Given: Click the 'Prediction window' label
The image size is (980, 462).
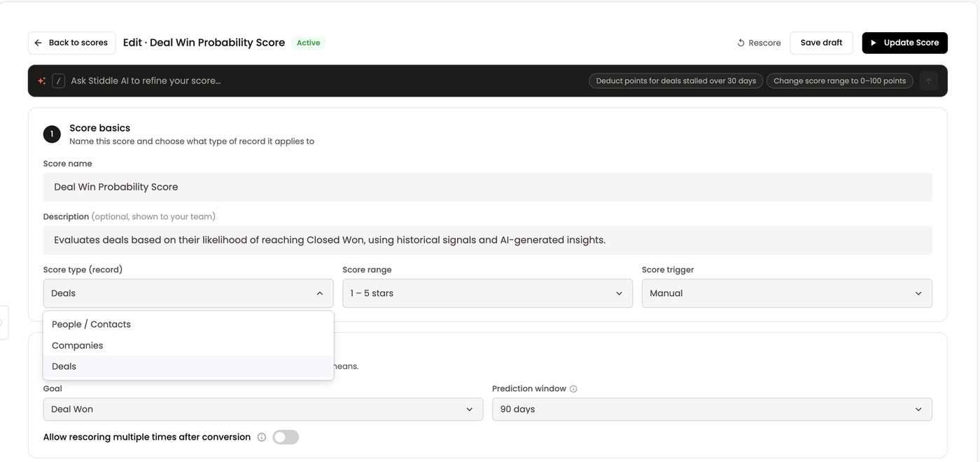Looking at the screenshot, I should [x=529, y=388].
